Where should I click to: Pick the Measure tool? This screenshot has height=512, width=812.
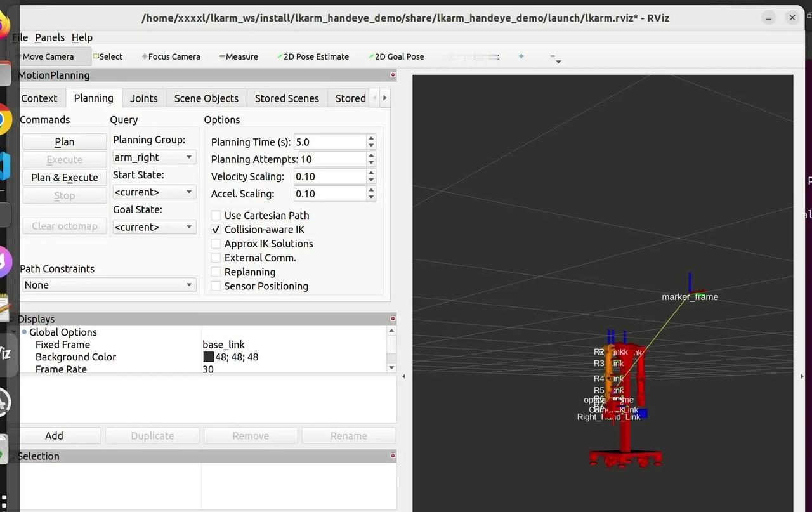[239, 56]
